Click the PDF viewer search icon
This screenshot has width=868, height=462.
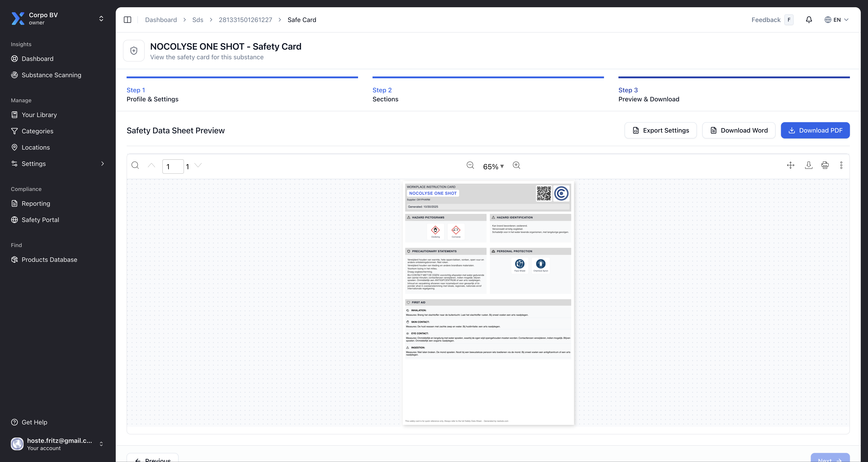[135, 165]
